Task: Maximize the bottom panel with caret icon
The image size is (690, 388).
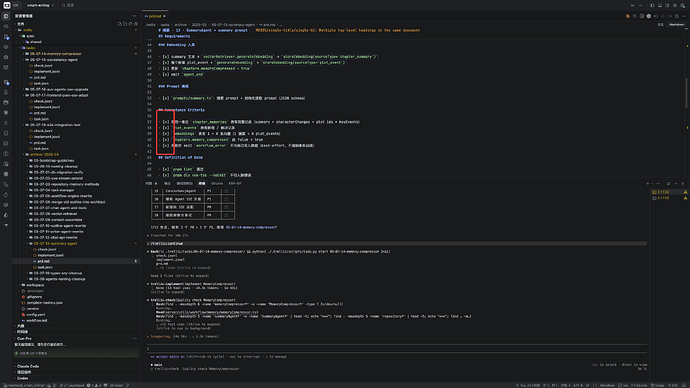Action: (676, 183)
